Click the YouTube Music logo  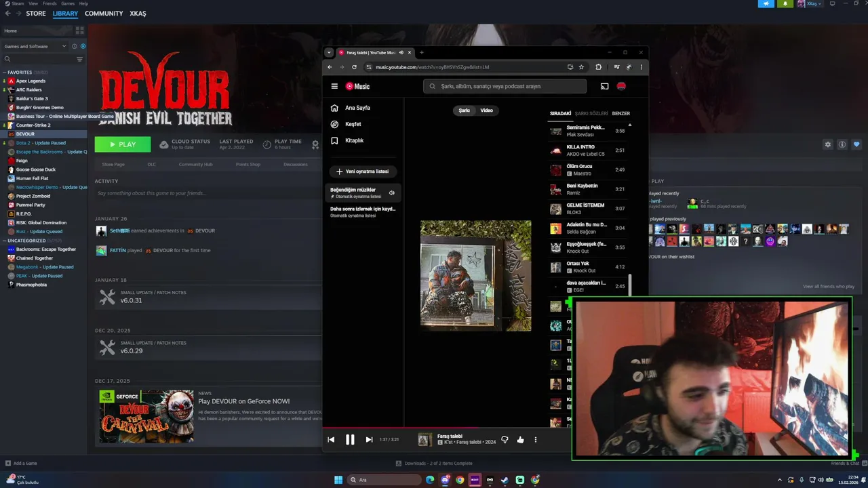(x=357, y=86)
